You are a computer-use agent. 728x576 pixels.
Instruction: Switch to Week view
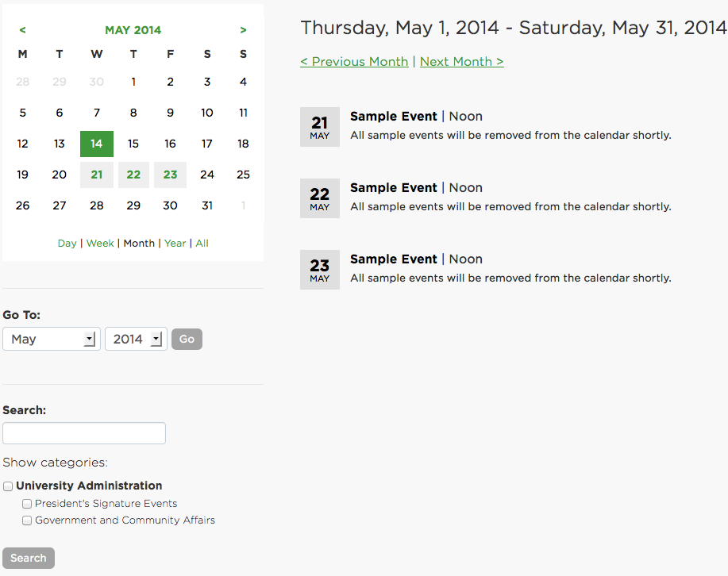[100, 244]
